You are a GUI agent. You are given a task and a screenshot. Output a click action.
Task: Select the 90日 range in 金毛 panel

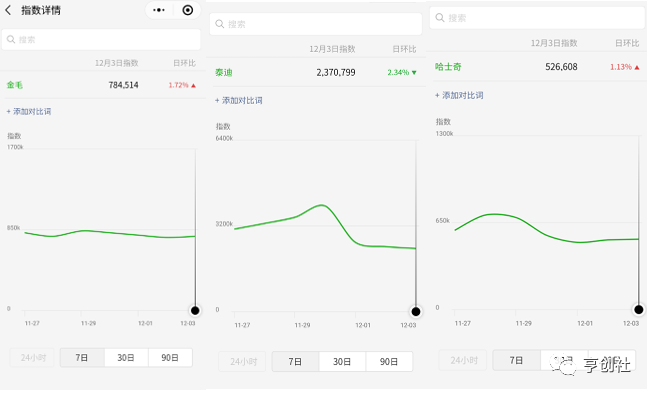[x=170, y=357]
